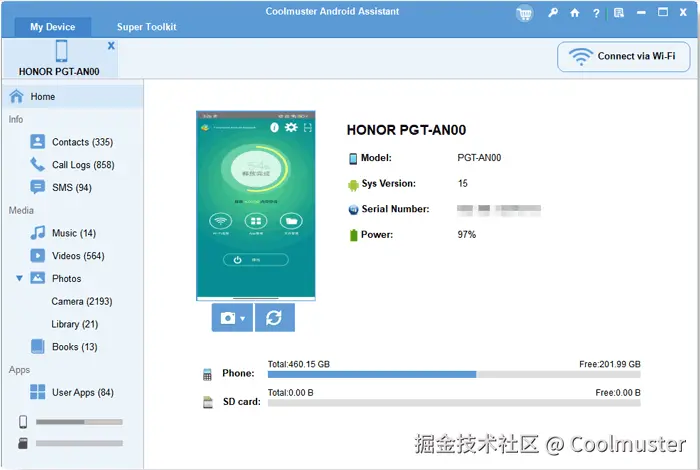
Task: Take screenshot with the camera button
Action: pyautogui.click(x=228, y=318)
